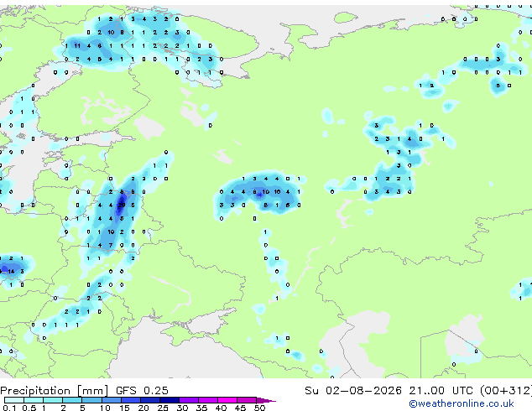Click the 35–40 mm legend color swatch

click(x=208, y=400)
